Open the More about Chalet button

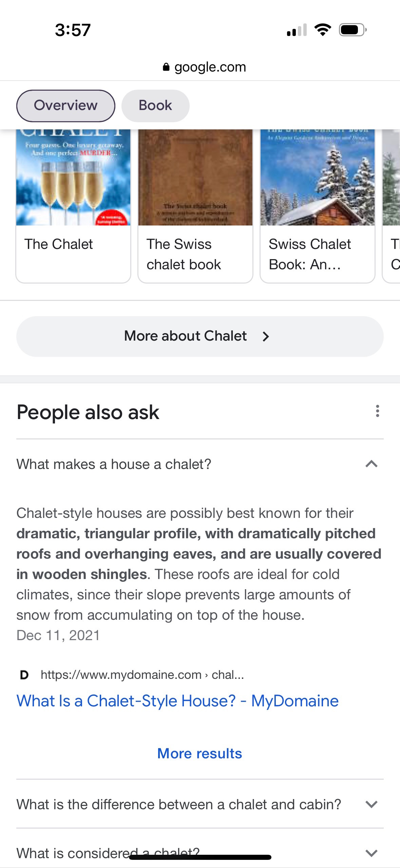coord(200,337)
